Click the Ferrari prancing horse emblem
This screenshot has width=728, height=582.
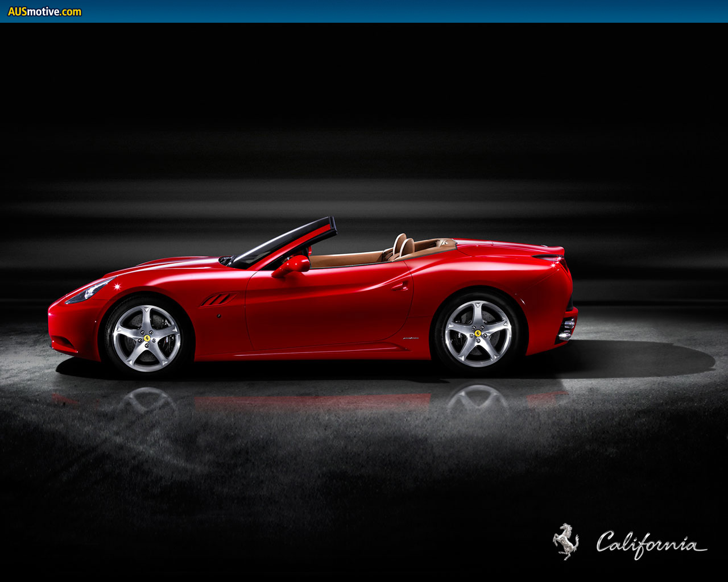pyautogui.click(x=565, y=541)
